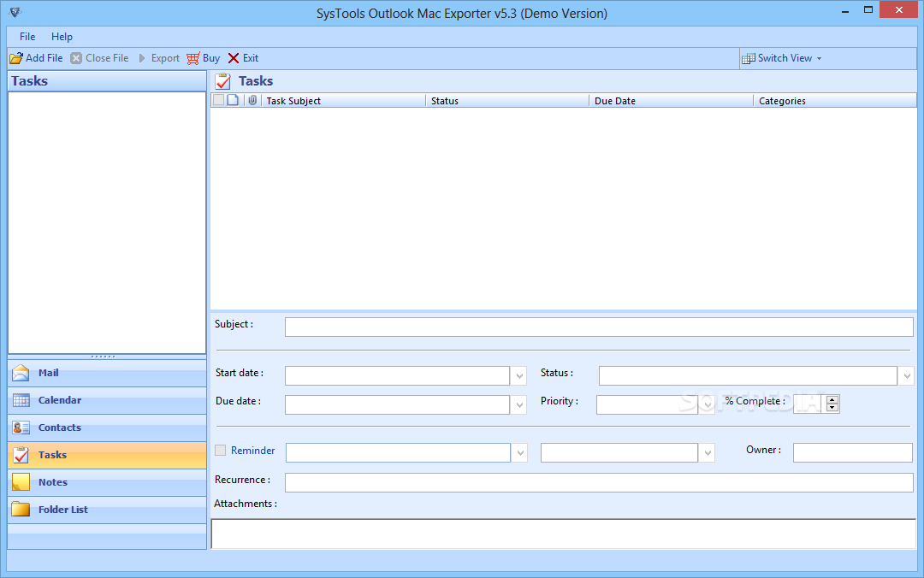Viewport: 924px width, 578px height.
Task: Select the Tasks section label
Action: coord(52,455)
